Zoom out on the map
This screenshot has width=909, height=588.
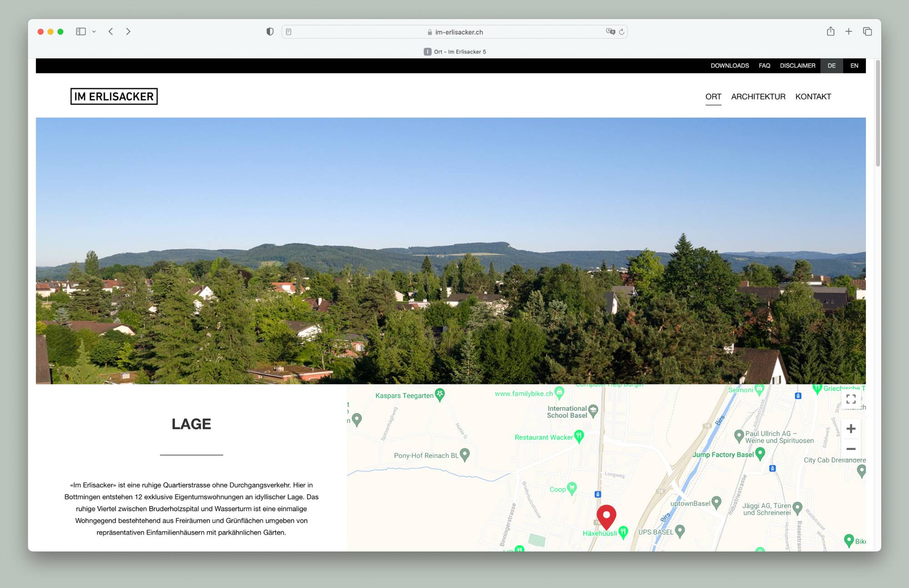[851, 449]
